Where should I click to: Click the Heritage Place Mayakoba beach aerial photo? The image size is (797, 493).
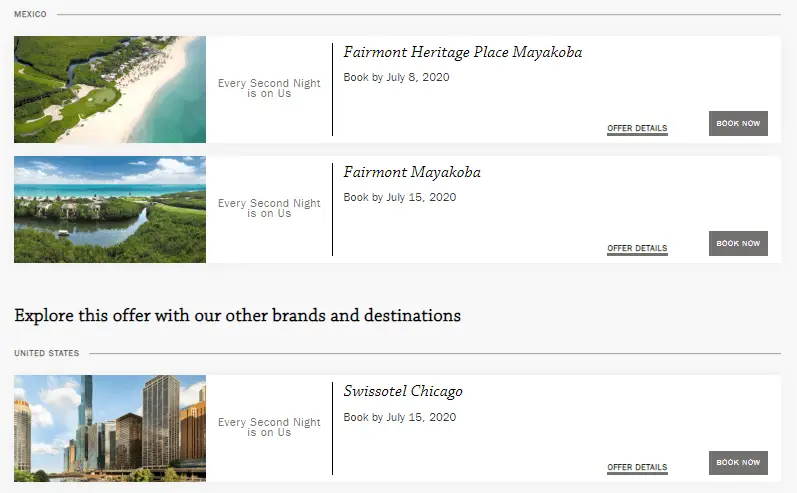tap(110, 90)
